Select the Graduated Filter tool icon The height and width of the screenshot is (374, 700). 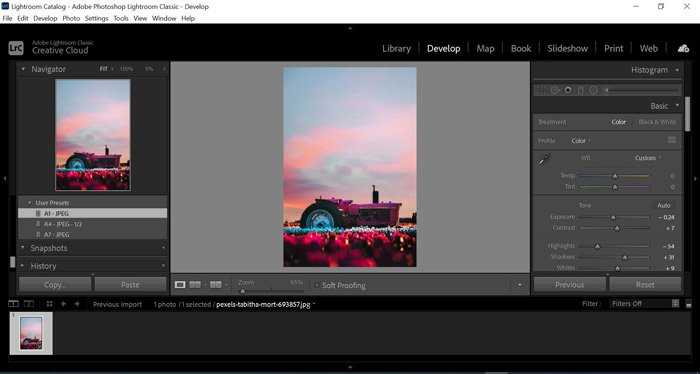[580, 91]
